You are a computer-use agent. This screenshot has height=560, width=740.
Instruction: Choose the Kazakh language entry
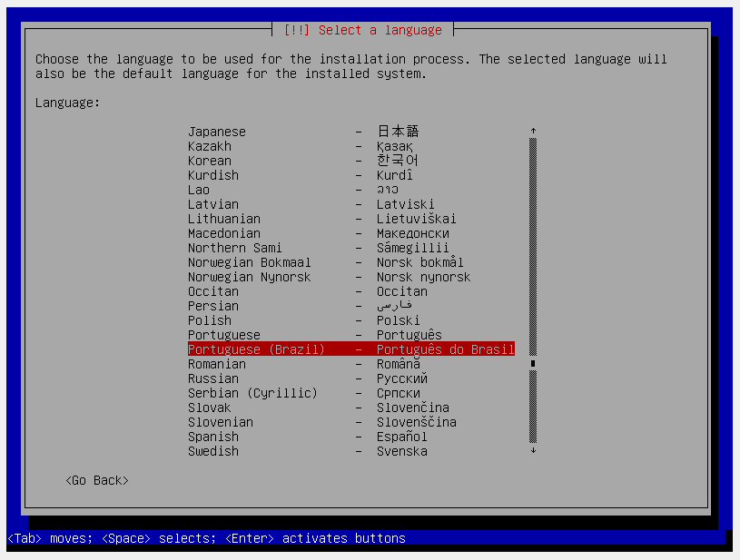point(351,146)
